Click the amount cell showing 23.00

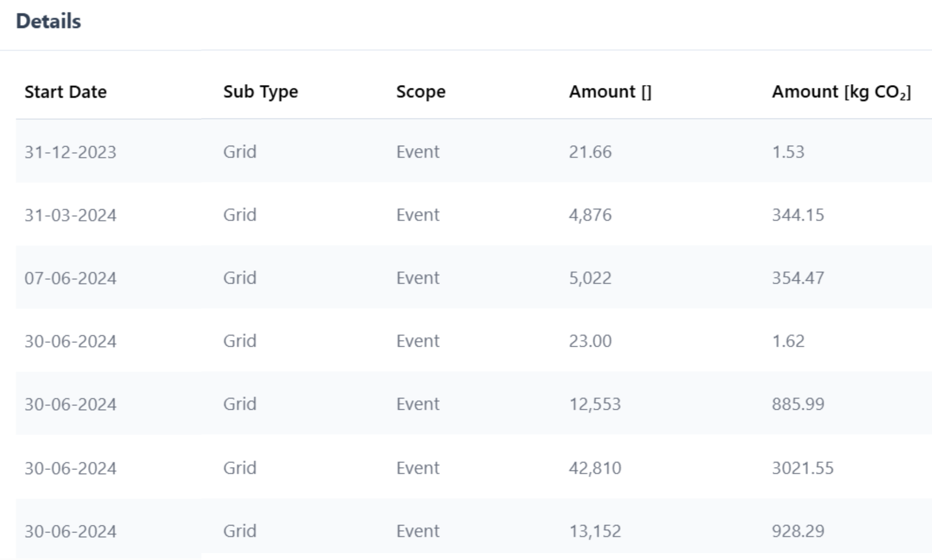[x=590, y=341]
